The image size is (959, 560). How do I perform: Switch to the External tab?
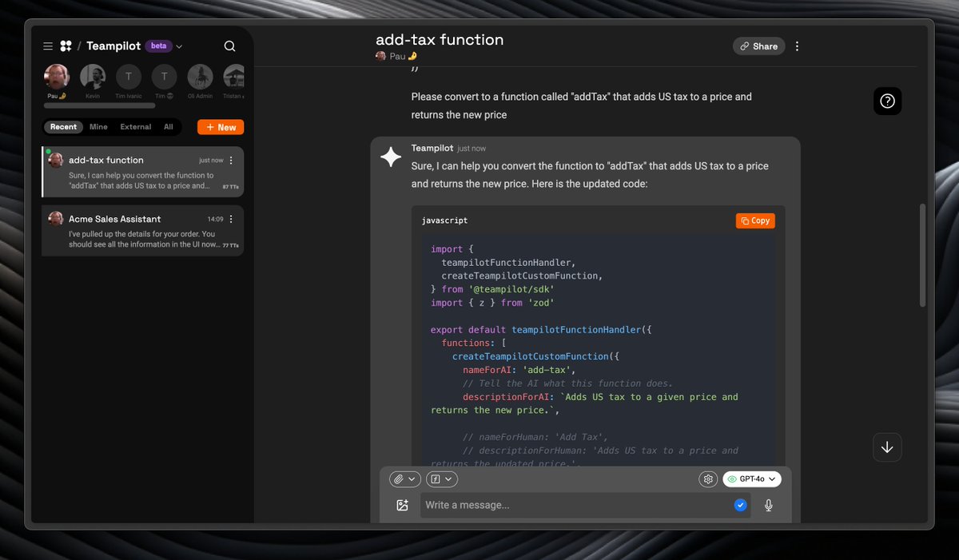136,127
